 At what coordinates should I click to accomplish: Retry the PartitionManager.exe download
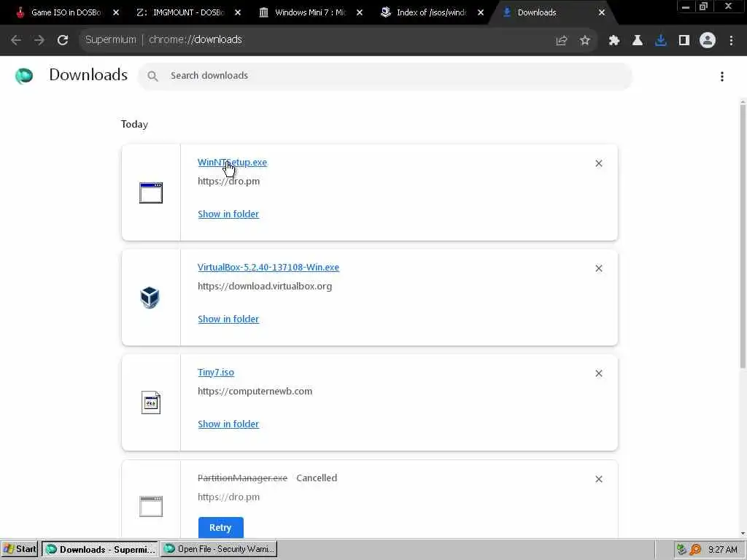point(220,528)
